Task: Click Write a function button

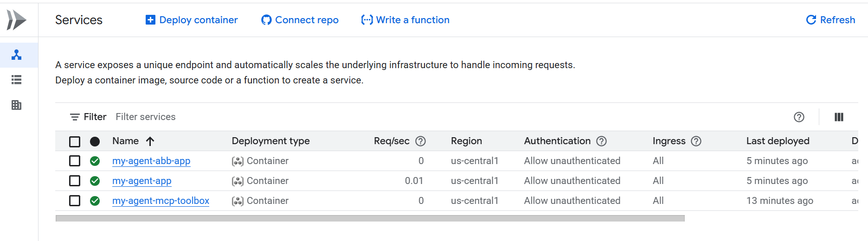Action: coord(405,20)
